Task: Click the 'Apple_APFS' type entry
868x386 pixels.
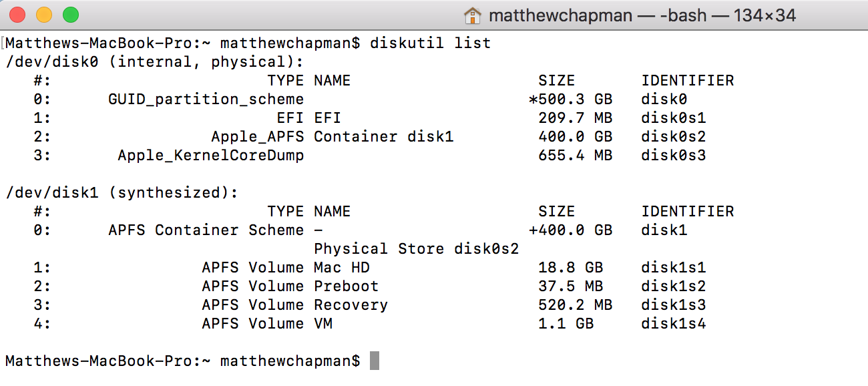Action: [x=257, y=137]
